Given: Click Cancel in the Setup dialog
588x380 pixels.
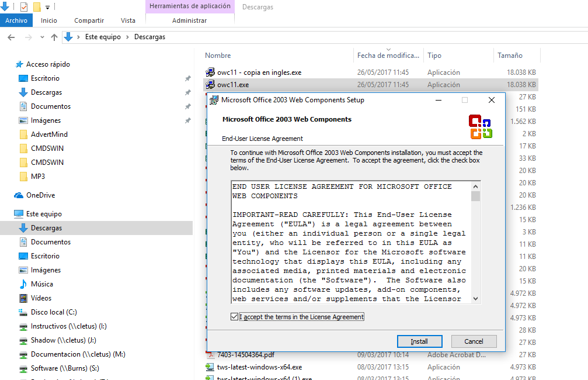Looking at the screenshot, I should coord(474,341).
